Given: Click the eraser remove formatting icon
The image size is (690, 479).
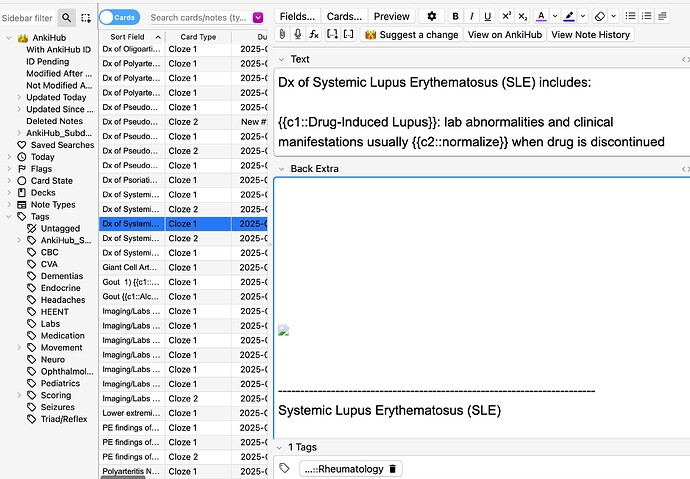Looking at the screenshot, I should click(x=599, y=16).
